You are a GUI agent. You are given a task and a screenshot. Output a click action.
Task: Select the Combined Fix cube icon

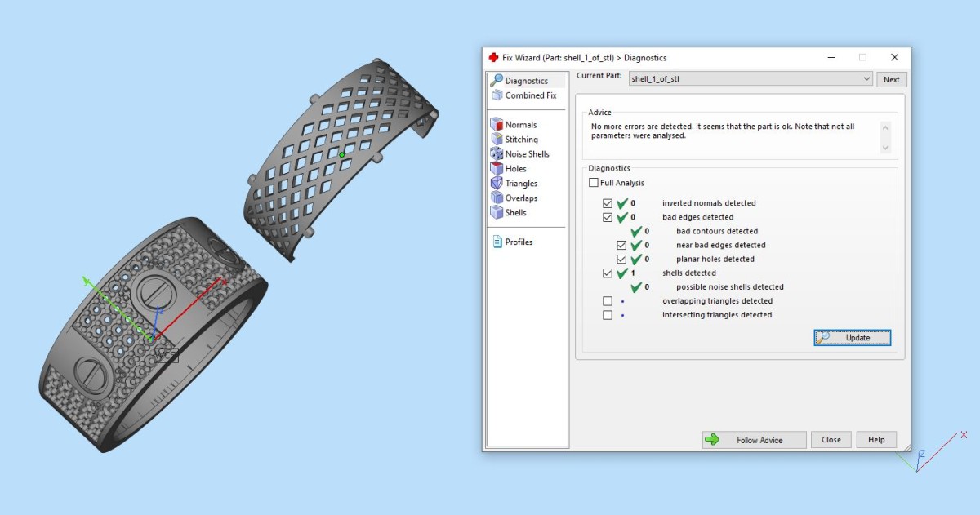pyautogui.click(x=497, y=95)
